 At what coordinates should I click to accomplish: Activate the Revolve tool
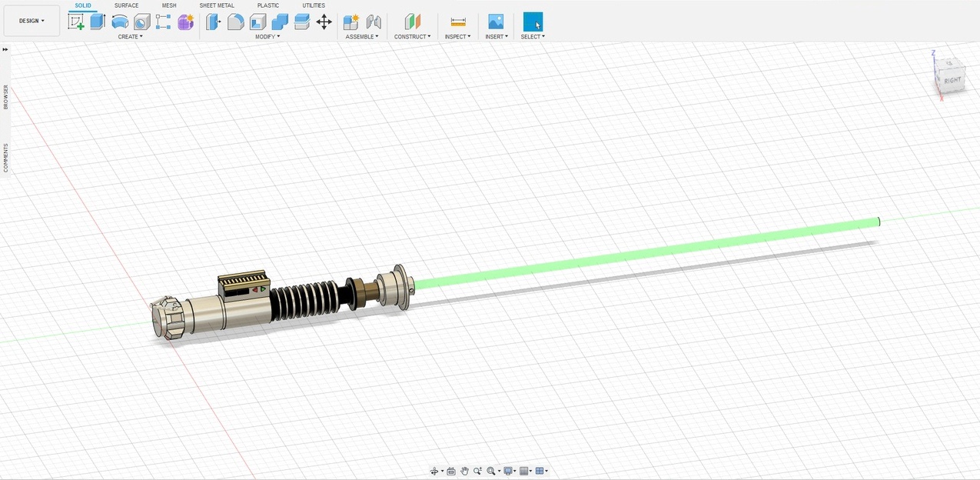click(120, 22)
